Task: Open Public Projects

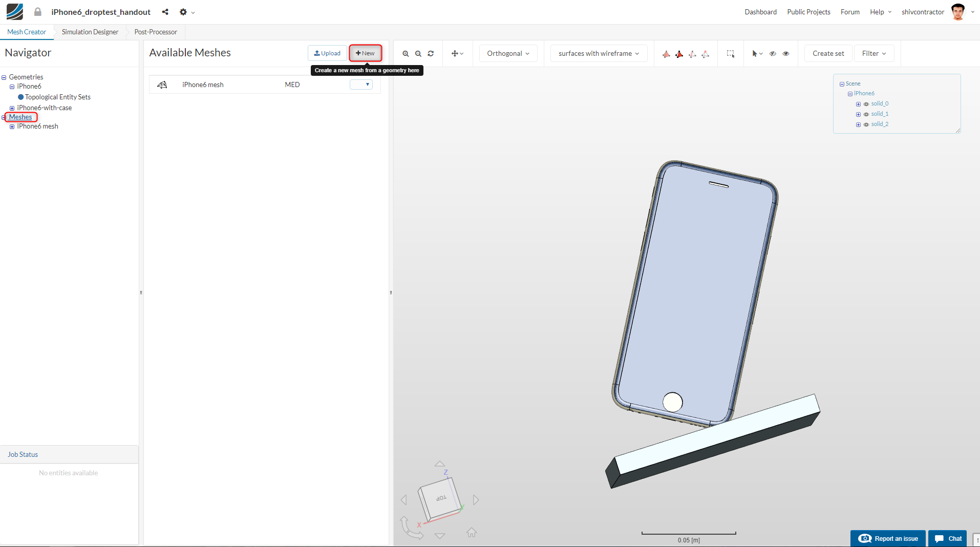Action: (x=808, y=12)
